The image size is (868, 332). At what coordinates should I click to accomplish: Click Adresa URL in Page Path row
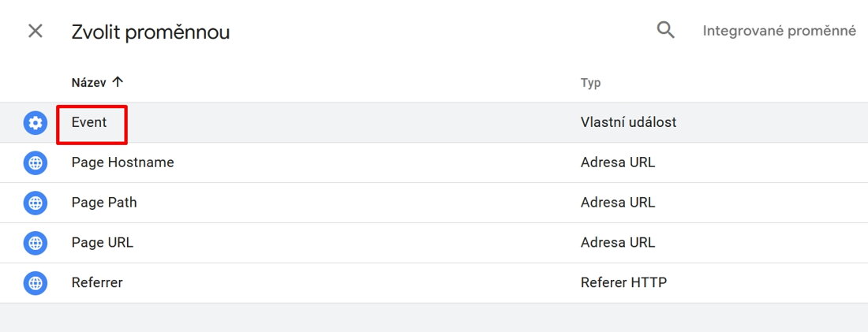coord(618,203)
